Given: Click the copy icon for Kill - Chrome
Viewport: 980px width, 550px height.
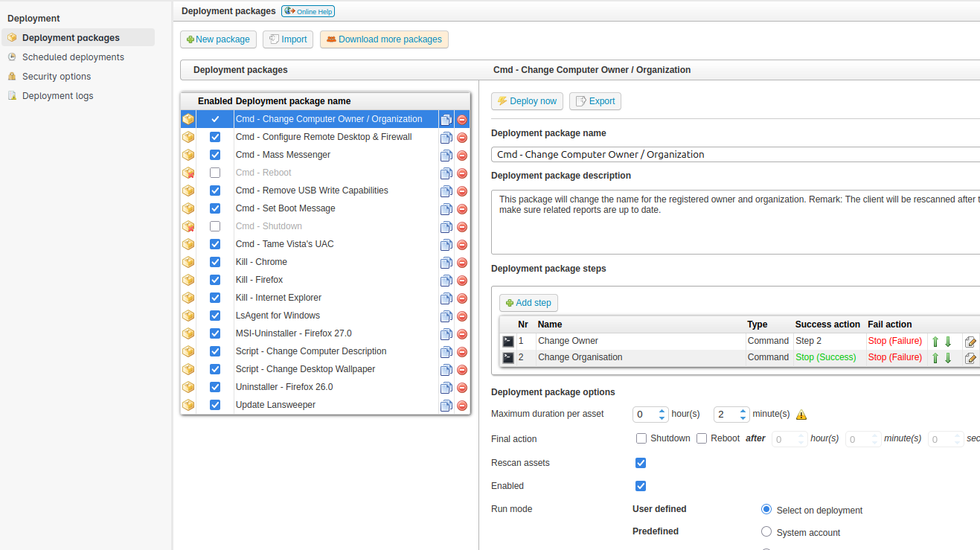Looking at the screenshot, I should pos(446,263).
